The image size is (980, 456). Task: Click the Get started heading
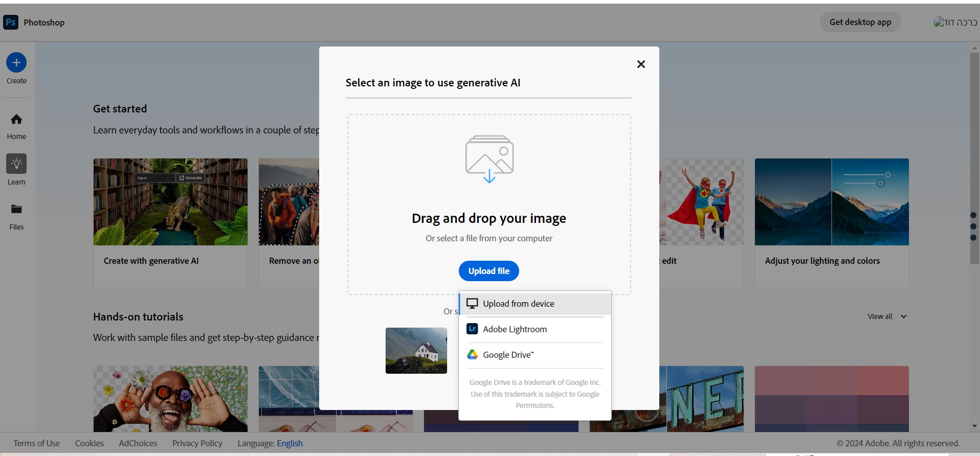pos(120,108)
